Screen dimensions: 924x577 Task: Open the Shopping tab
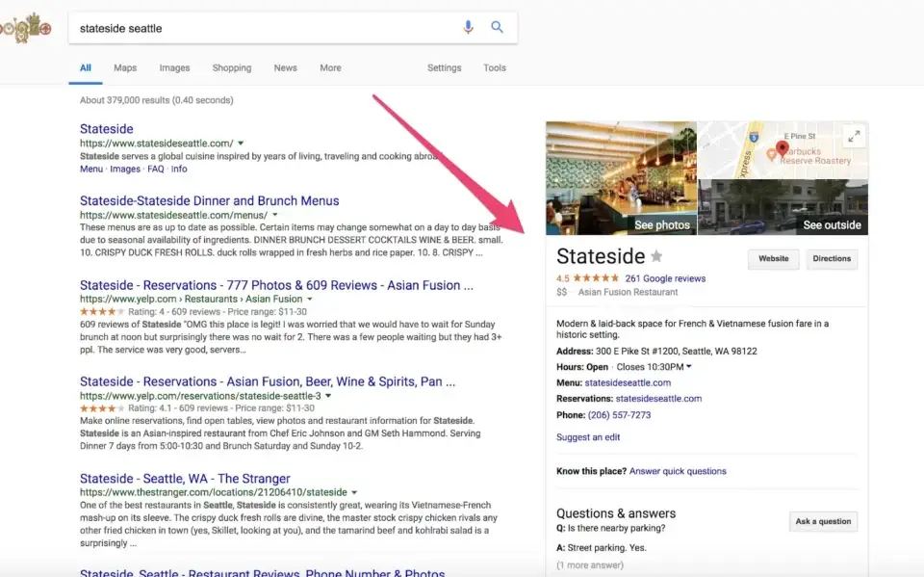[232, 67]
